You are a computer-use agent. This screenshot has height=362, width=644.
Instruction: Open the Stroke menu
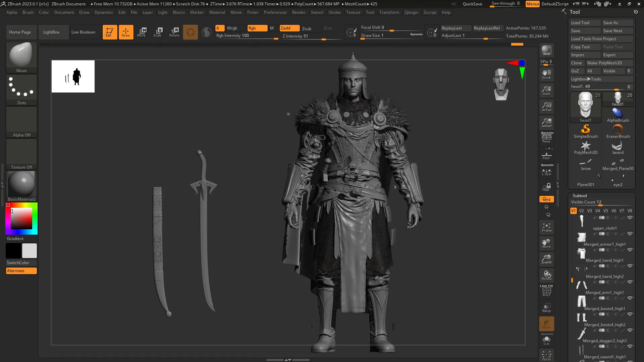point(334,12)
